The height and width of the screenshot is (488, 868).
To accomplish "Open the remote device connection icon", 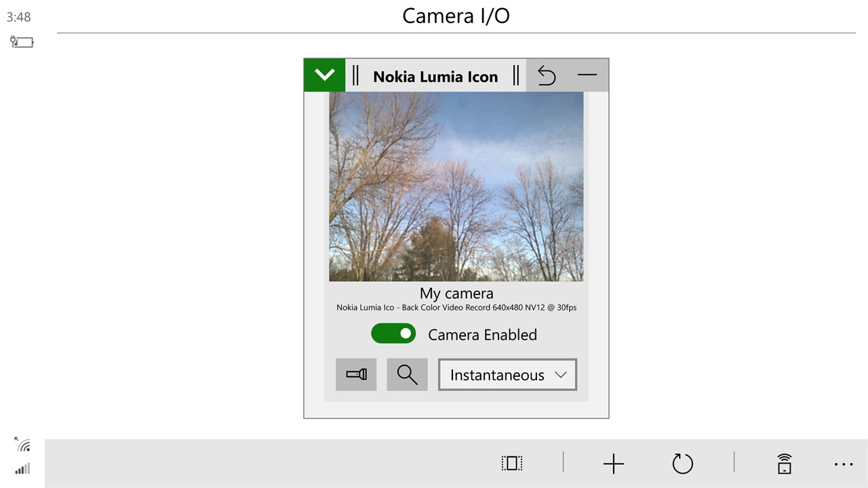I will (784, 464).
